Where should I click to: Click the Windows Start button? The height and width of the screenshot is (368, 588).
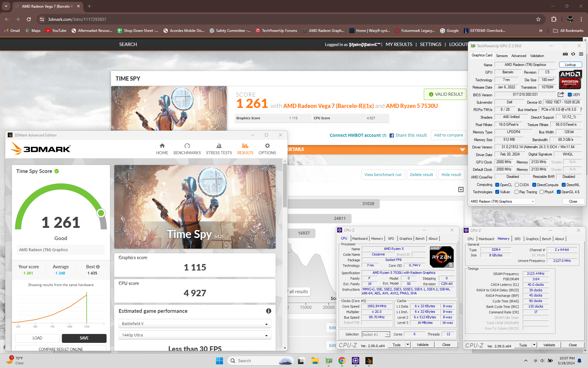pyautogui.click(x=219, y=361)
